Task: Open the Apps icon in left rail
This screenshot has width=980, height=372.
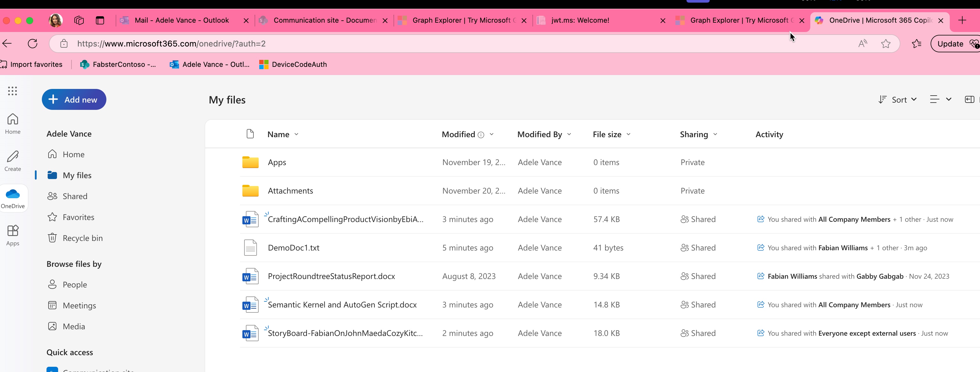Action: point(12,235)
